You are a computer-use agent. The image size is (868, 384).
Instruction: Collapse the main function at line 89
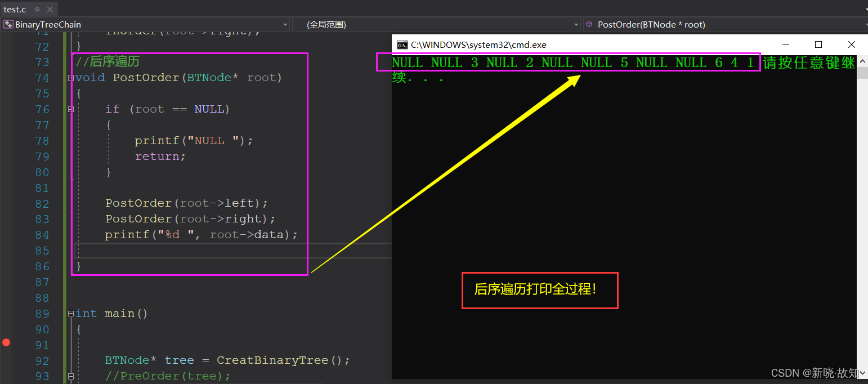pyautogui.click(x=70, y=314)
